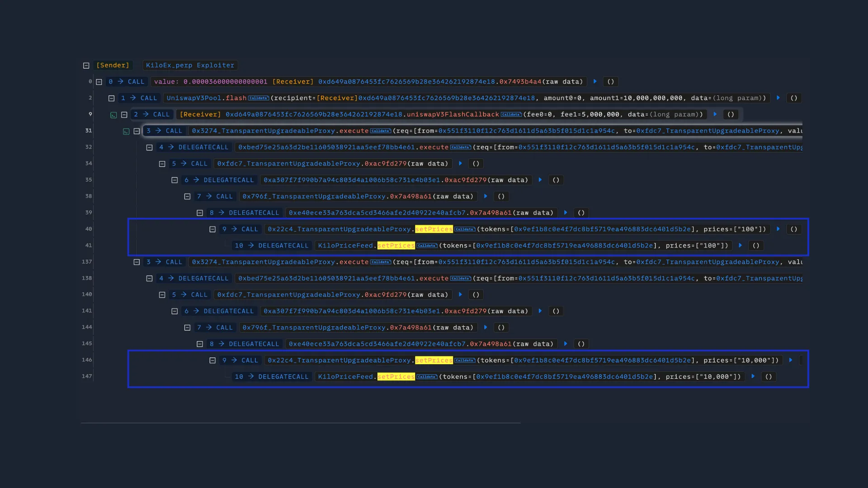Click blue output arrow on line 39
Screen dimensions: 868x488
(x=566, y=212)
